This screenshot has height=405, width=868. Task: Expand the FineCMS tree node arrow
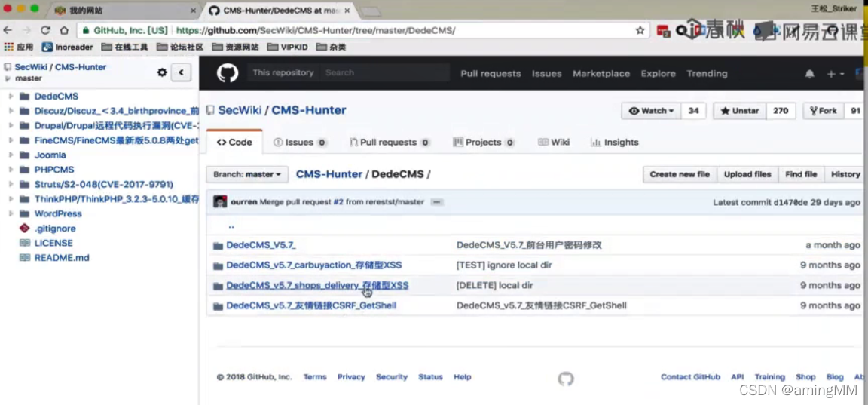[x=11, y=140]
